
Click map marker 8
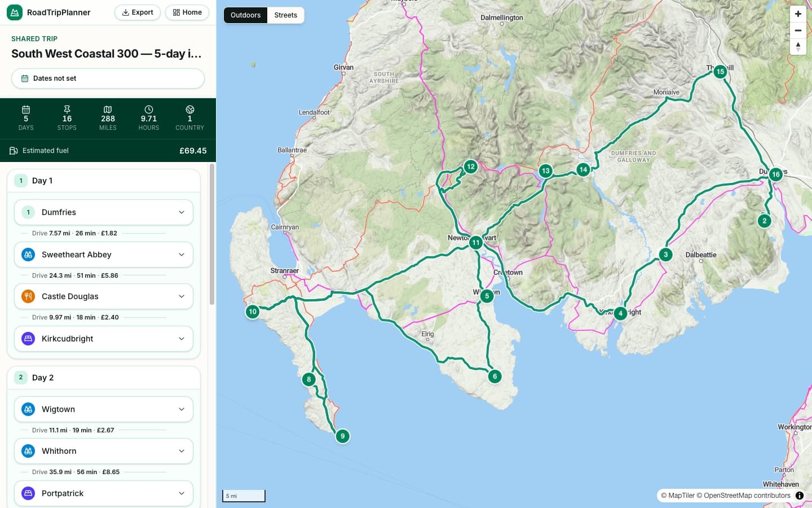pyautogui.click(x=308, y=379)
